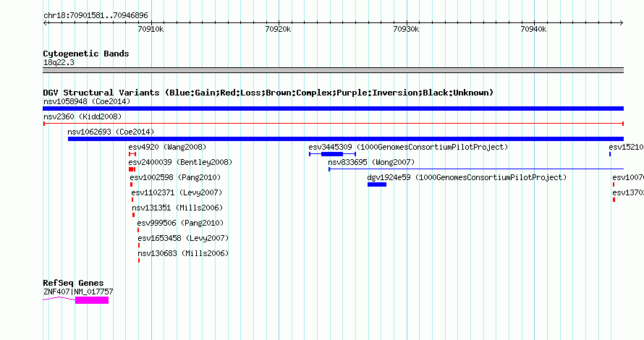This screenshot has width=644, height=340.
Task: Click the thin blue line of nsv833695
Action: (x=476, y=169)
